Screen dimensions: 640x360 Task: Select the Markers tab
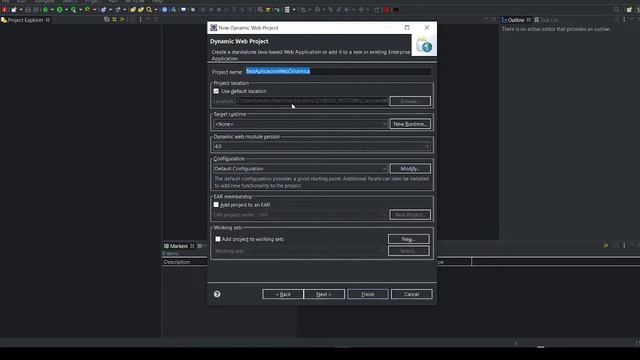(179, 246)
